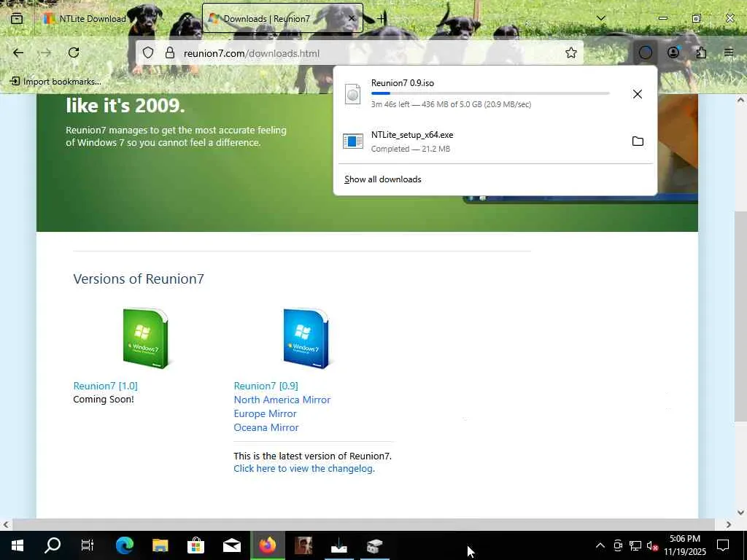747x560 pixels.
Task: Click the vertical page scrollbar thumb
Action: pyautogui.click(x=740, y=315)
